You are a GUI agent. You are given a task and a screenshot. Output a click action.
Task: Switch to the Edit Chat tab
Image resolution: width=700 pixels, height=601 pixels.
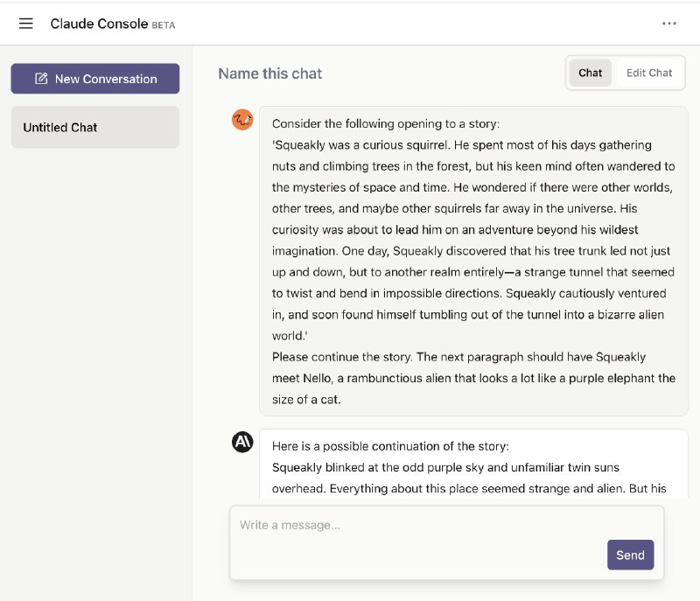[x=648, y=73]
